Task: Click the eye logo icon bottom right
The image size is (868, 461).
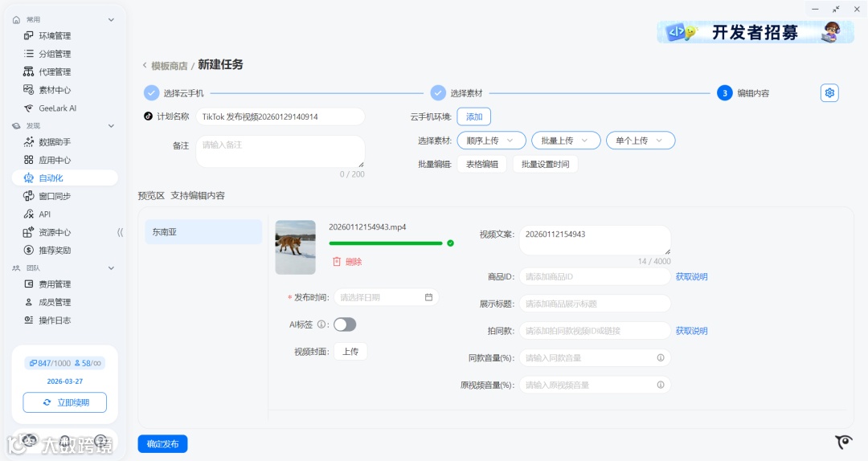Action: coord(844,442)
